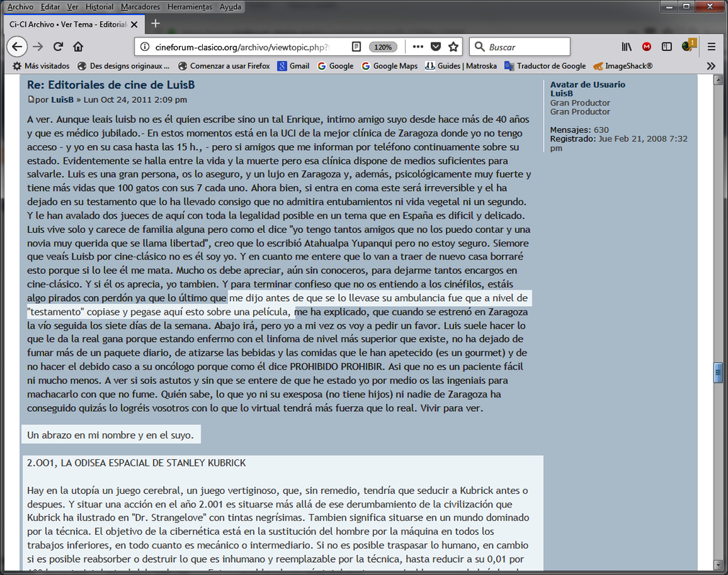Click the first 'Gran Productor' rank text
The width and height of the screenshot is (728, 575).
tap(580, 103)
